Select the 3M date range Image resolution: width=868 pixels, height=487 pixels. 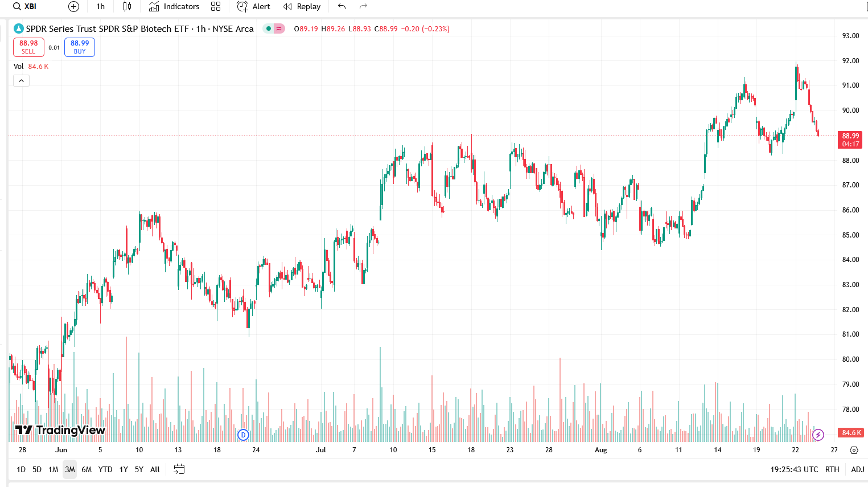click(x=70, y=469)
